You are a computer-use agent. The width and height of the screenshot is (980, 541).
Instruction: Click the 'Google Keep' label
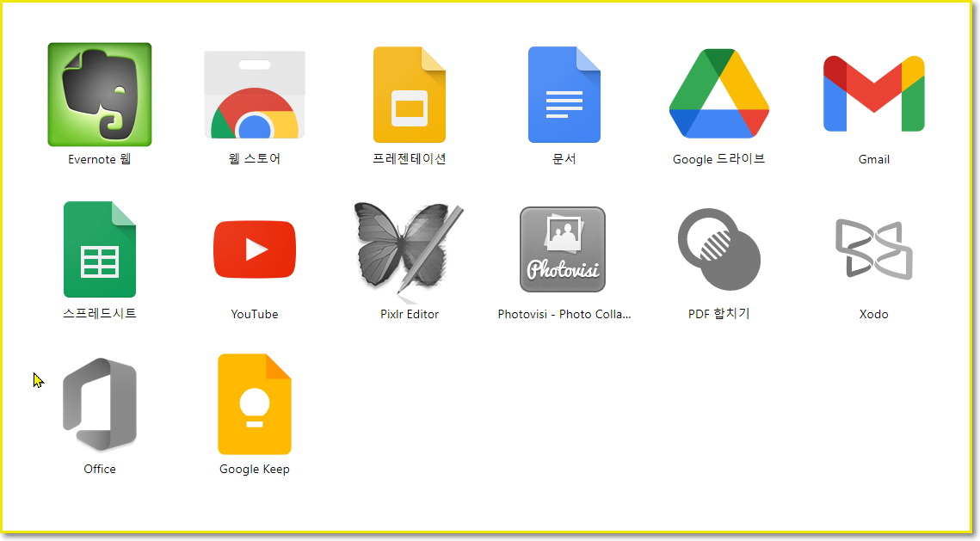coord(255,469)
